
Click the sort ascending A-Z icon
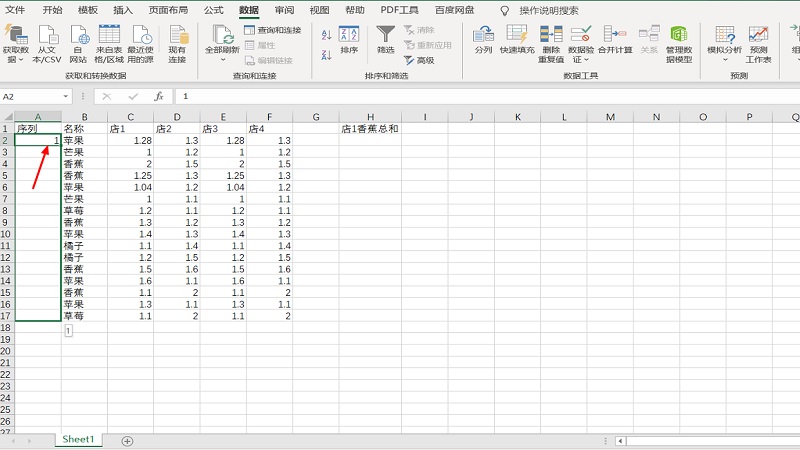[x=327, y=32]
